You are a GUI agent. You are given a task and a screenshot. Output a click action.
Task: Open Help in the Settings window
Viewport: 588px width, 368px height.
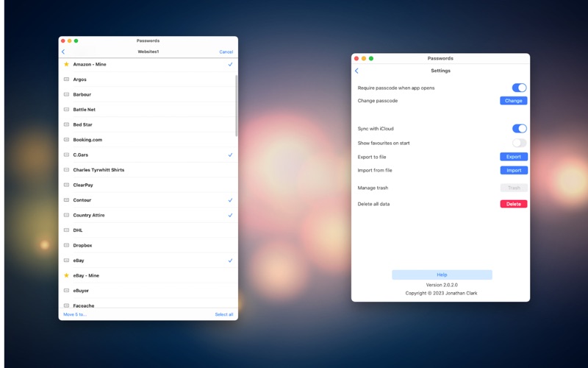[x=442, y=275]
